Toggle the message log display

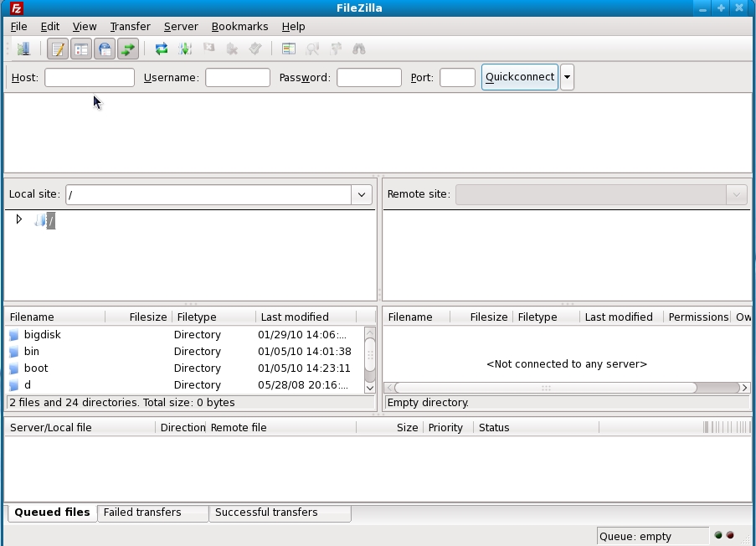click(x=58, y=49)
